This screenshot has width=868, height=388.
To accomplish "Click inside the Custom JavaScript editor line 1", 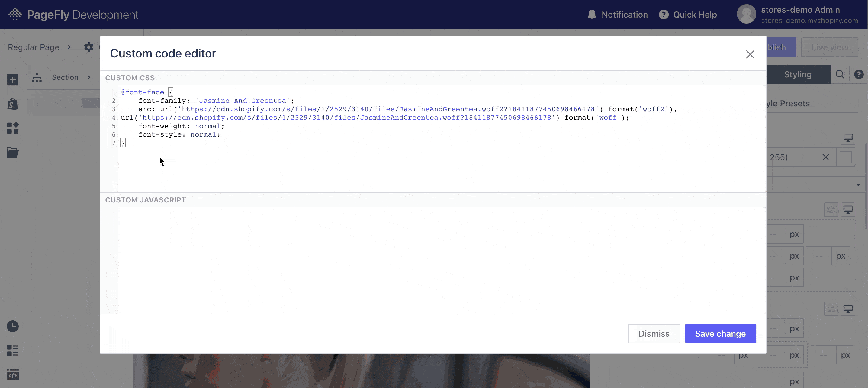I will (442, 214).
